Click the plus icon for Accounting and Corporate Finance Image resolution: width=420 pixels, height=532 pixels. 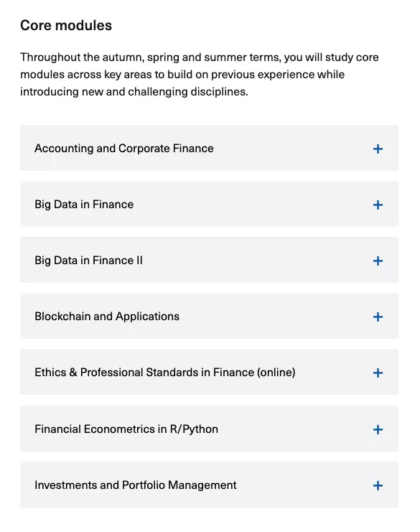pos(378,149)
